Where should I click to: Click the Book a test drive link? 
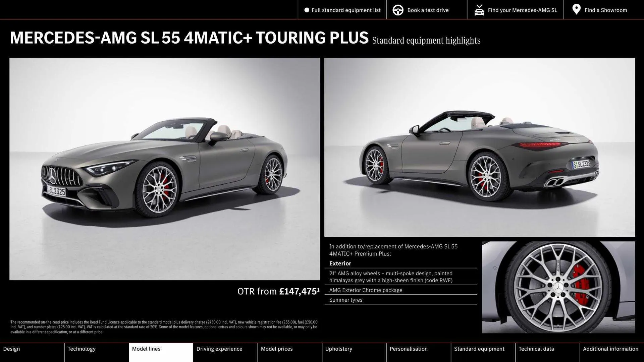coord(427,10)
